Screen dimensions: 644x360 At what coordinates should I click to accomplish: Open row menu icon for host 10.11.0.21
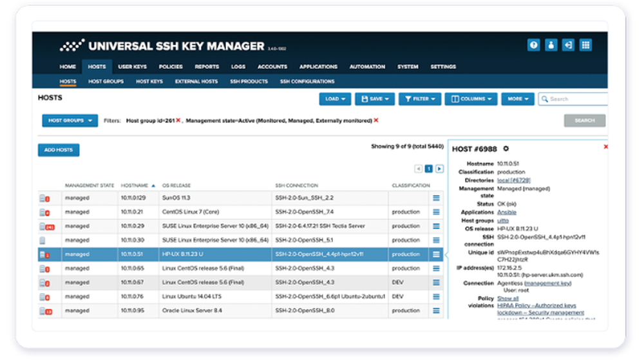(436, 212)
